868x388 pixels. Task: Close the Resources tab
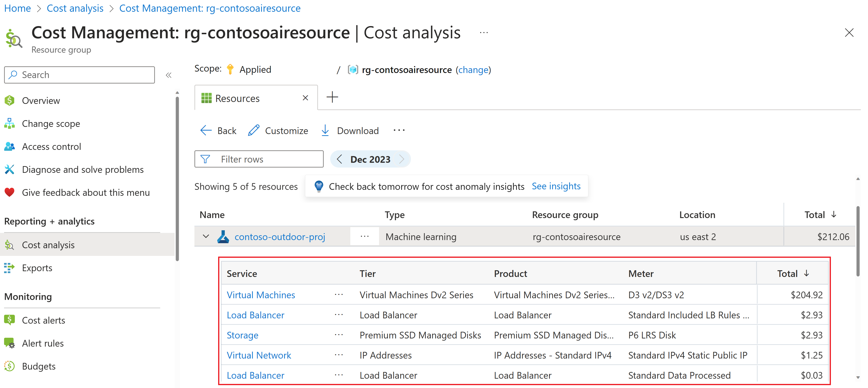tap(305, 98)
